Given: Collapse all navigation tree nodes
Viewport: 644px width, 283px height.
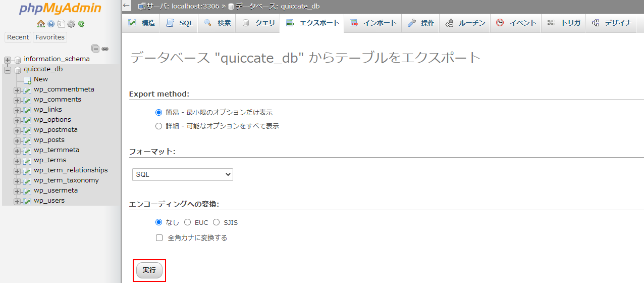Looking at the screenshot, I should 95,49.
